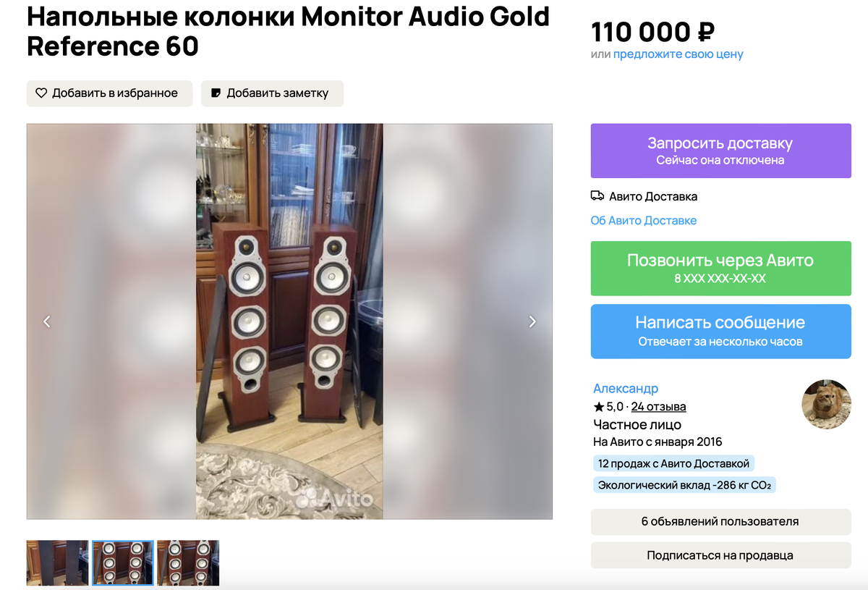Click the note icon beside Добавить заметку
The height and width of the screenshot is (590, 868).
pyautogui.click(x=216, y=93)
